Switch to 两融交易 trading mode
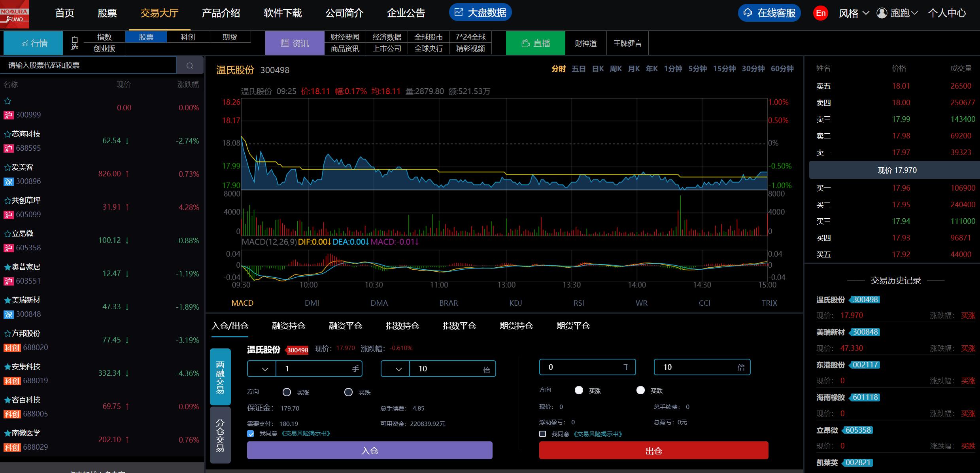The height and width of the screenshot is (473, 980). 220,377
